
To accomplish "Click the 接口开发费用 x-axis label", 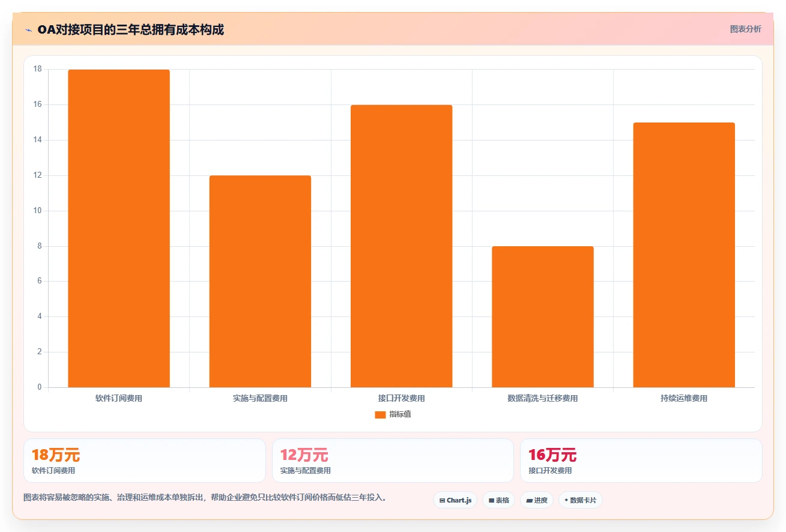I will pyautogui.click(x=401, y=399).
